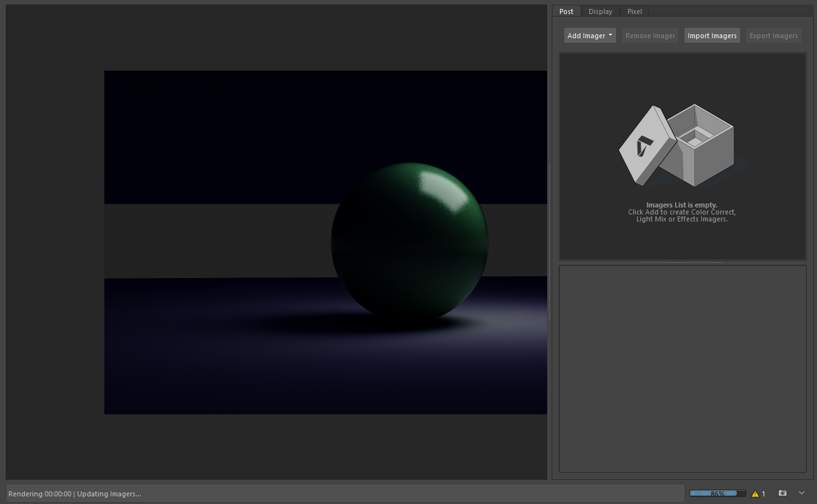Open the Display tab
The width and height of the screenshot is (817, 504).
coord(600,11)
